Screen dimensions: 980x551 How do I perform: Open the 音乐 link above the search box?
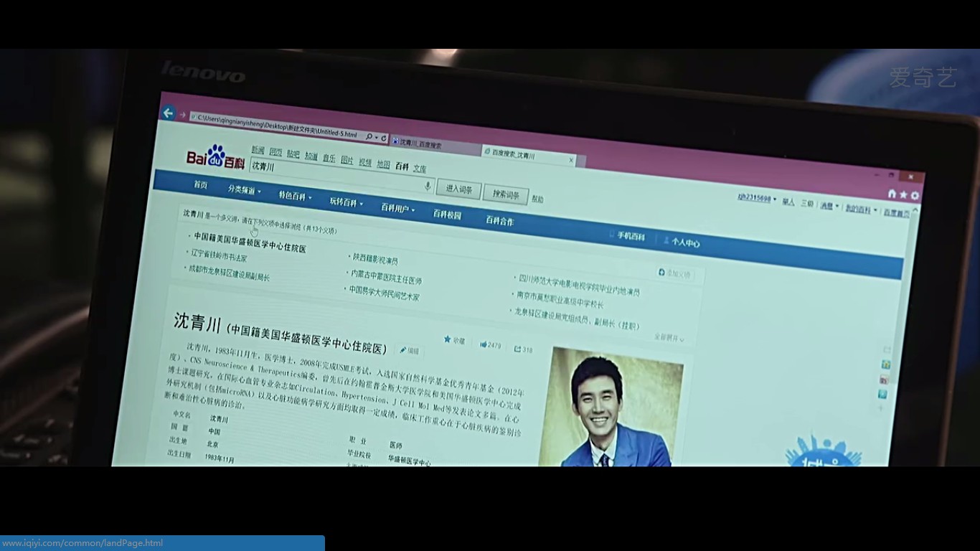tap(329, 158)
